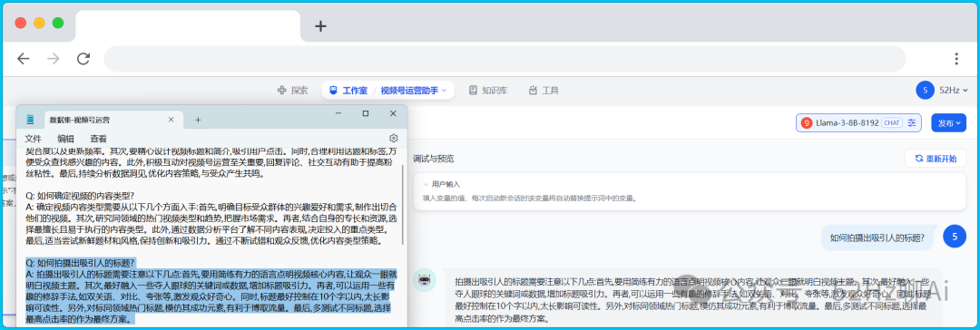Click the yellow macOS minimize button

tap(39, 23)
